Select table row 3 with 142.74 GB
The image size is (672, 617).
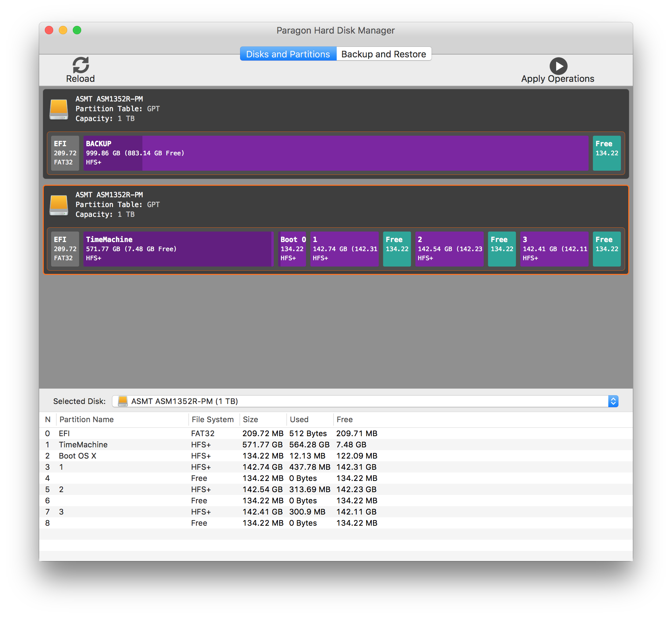click(336, 467)
